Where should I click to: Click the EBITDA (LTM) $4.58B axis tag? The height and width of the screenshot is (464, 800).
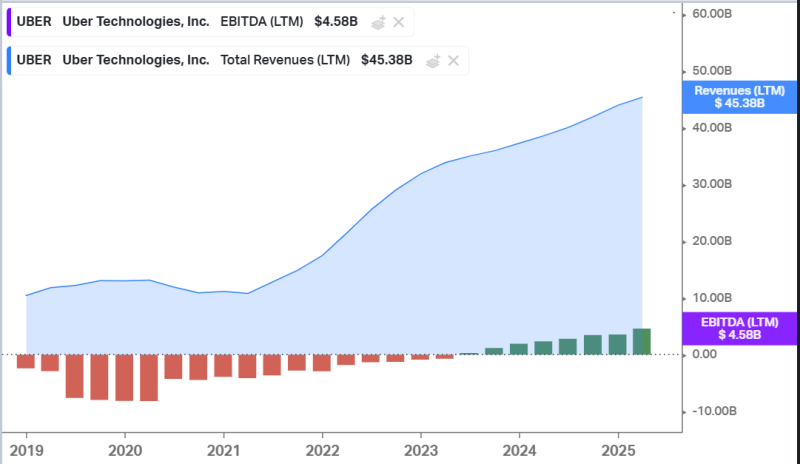click(739, 329)
